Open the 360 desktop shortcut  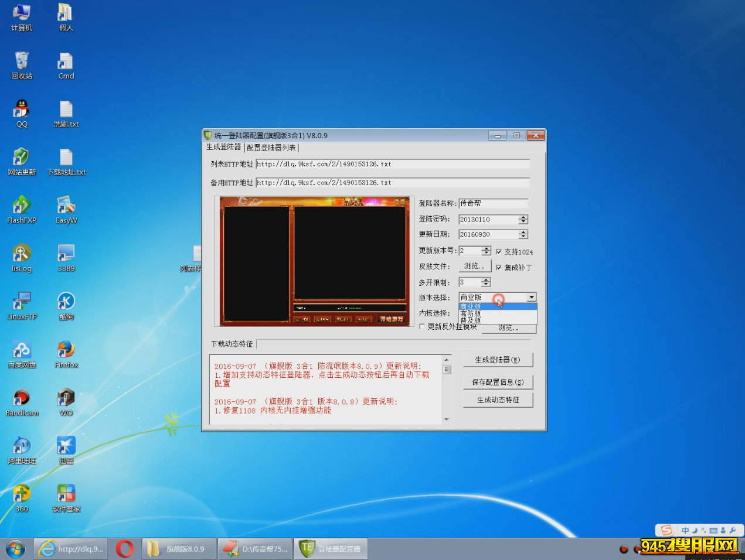point(22,494)
